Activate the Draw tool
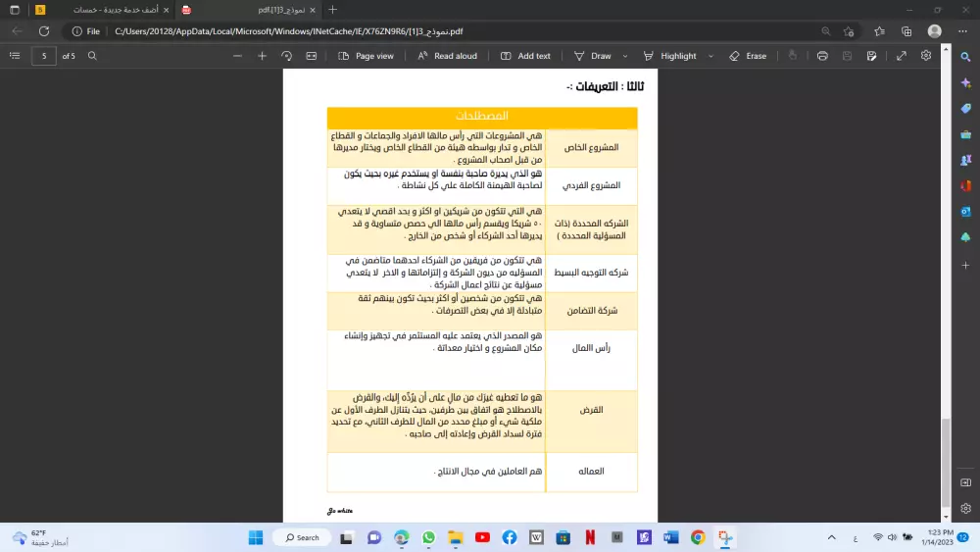The height and width of the screenshot is (552, 980). pyautogui.click(x=593, y=56)
